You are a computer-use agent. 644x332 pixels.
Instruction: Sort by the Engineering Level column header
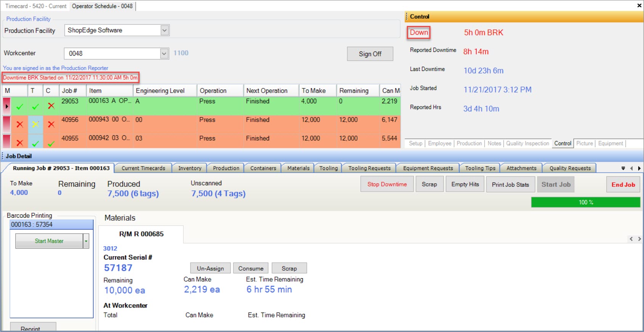[x=165, y=91]
